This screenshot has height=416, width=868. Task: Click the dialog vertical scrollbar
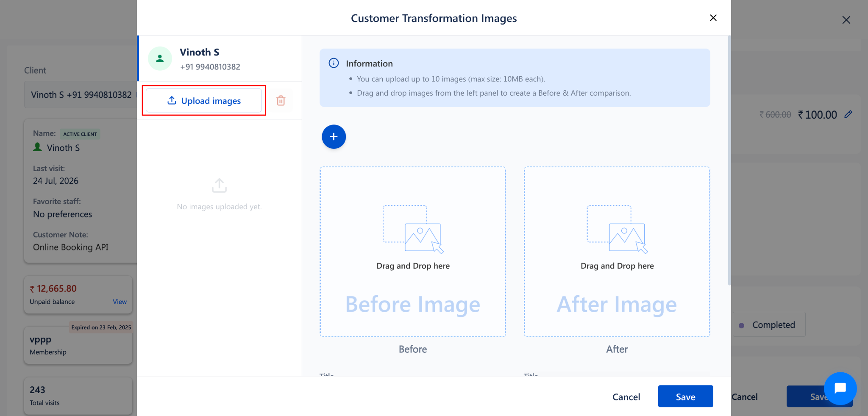click(729, 161)
